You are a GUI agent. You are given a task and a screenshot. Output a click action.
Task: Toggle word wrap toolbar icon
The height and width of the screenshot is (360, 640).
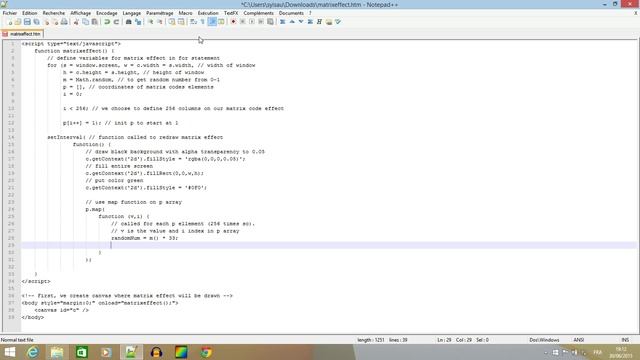click(x=193, y=22)
